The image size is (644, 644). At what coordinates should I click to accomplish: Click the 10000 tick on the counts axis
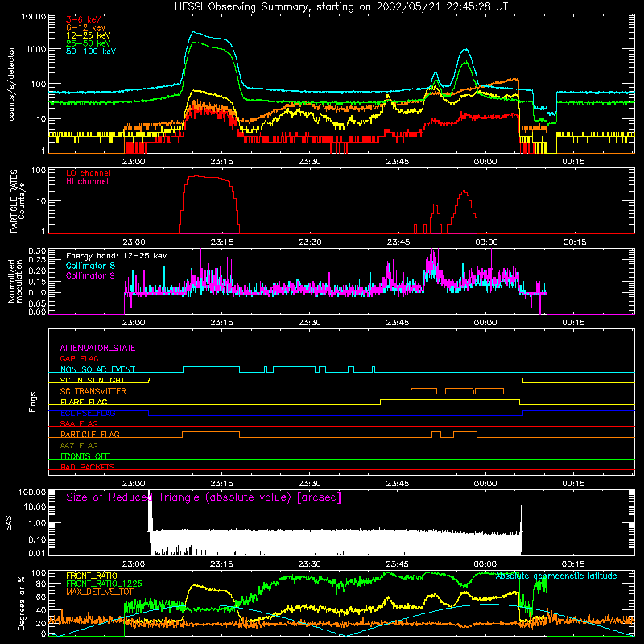pyautogui.click(x=34, y=16)
